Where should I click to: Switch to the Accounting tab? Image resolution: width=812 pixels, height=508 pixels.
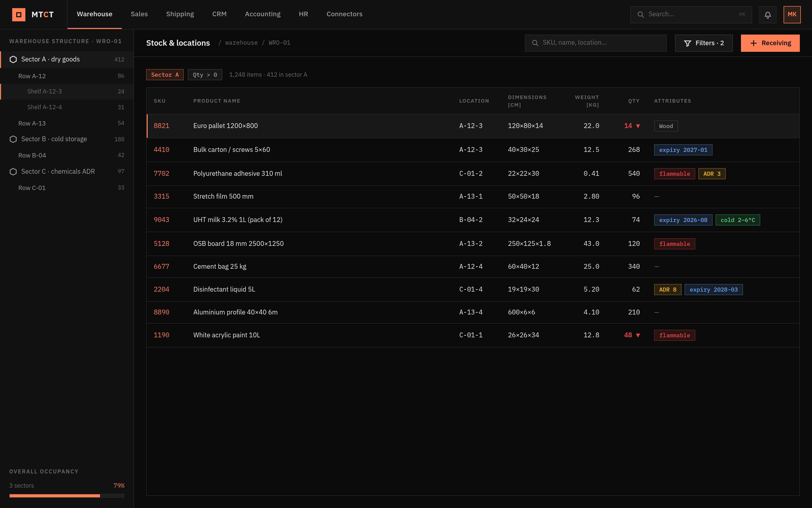coord(263,14)
